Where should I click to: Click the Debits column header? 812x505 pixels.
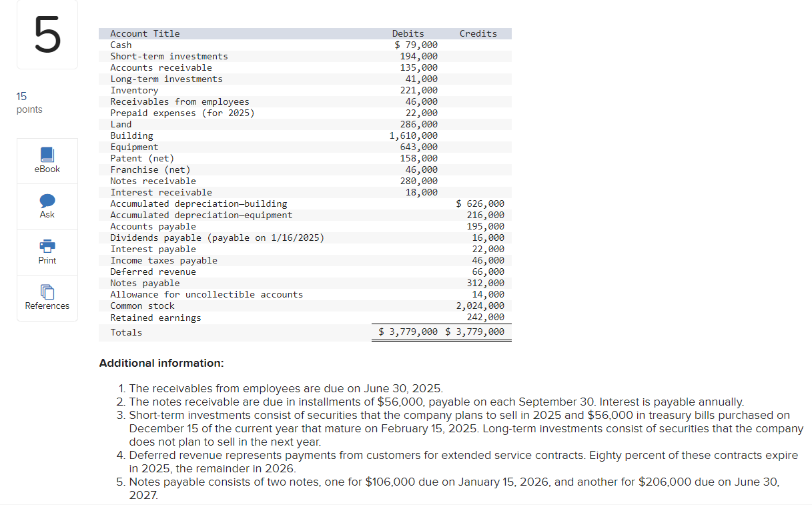pos(408,33)
